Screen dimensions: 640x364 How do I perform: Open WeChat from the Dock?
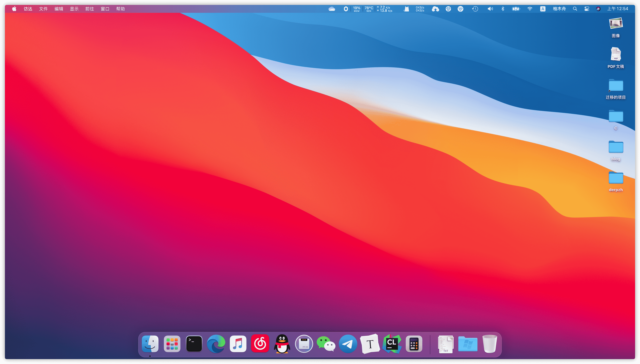coord(326,344)
